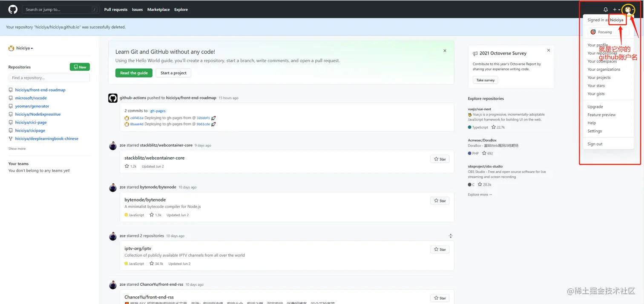
Task: Expand the hiciciya account switcher
Action: tap(21, 48)
